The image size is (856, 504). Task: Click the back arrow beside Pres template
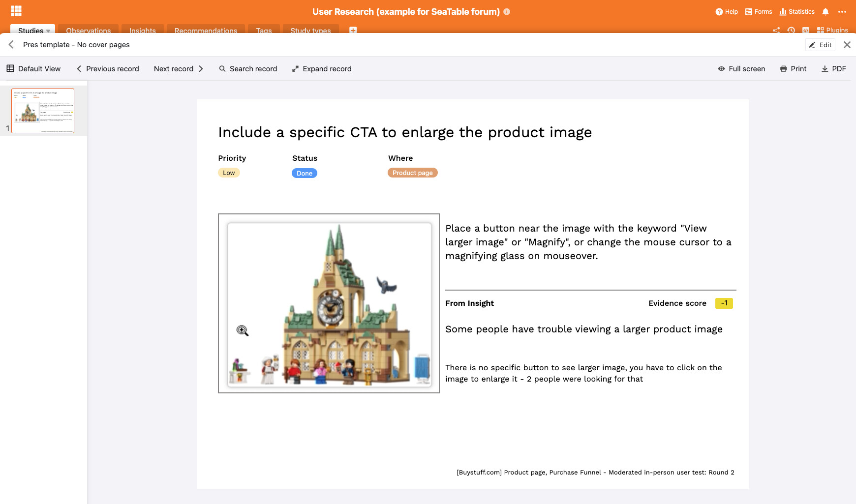11,45
